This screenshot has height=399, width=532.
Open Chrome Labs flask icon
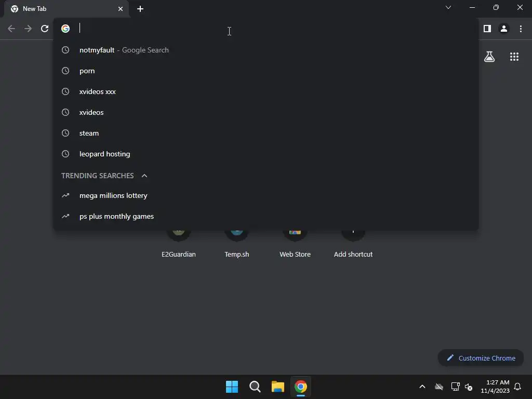tap(489, 57)
